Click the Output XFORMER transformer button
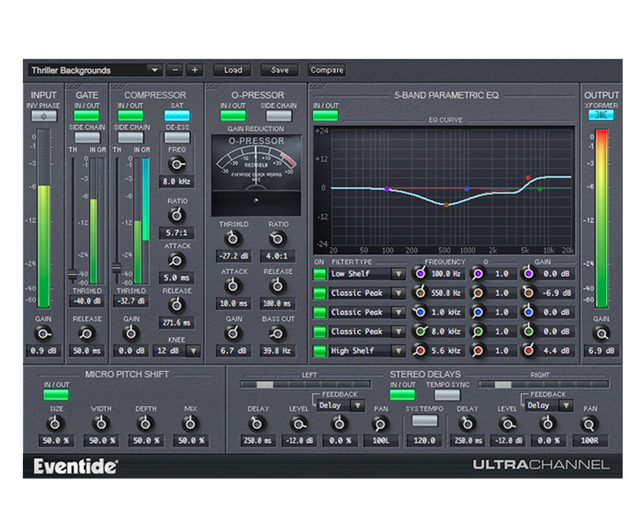Screen dimensions: 643x531 point(600,115)
